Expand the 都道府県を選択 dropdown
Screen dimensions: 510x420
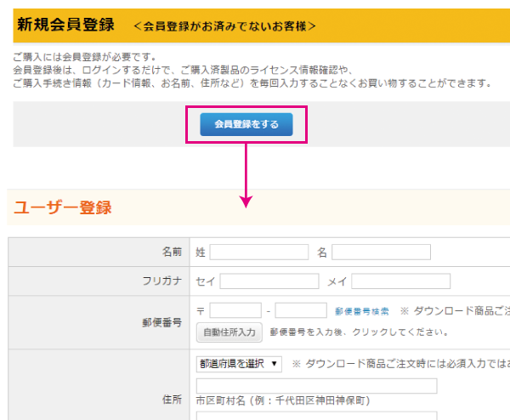click(238, 363)
